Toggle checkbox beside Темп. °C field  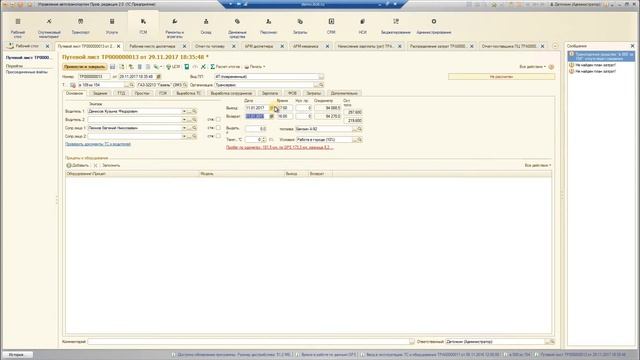[x=271, y=140]
